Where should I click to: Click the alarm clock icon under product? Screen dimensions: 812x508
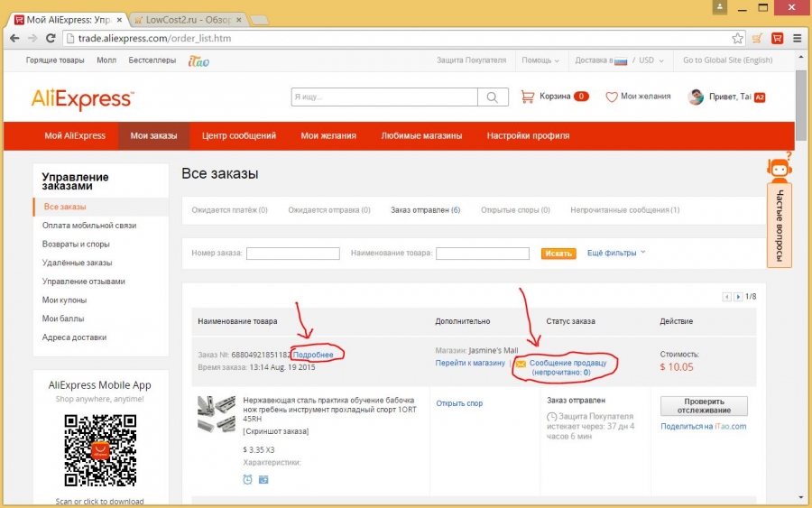(x=247, y=479)
